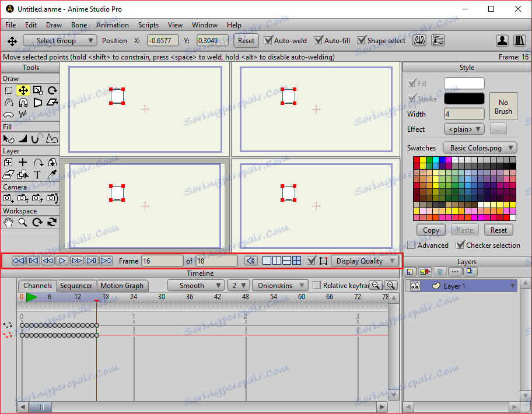Select the Pan Workspace hand tool

8,222
